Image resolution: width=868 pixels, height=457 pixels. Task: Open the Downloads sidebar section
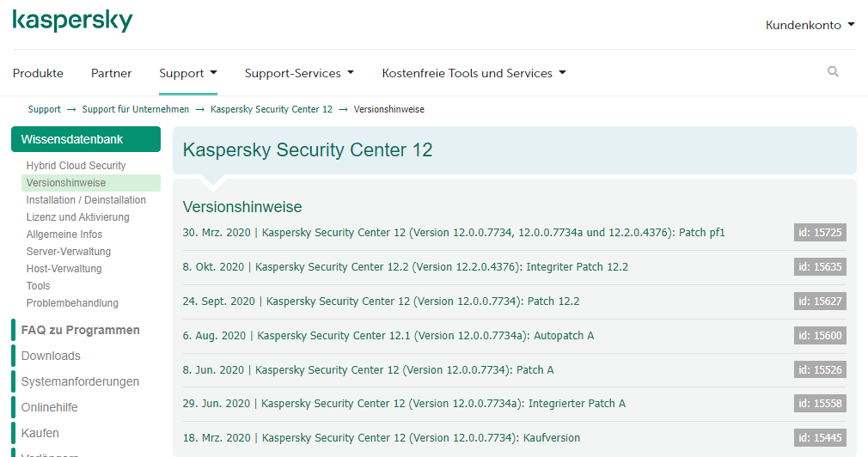[51, 356]
